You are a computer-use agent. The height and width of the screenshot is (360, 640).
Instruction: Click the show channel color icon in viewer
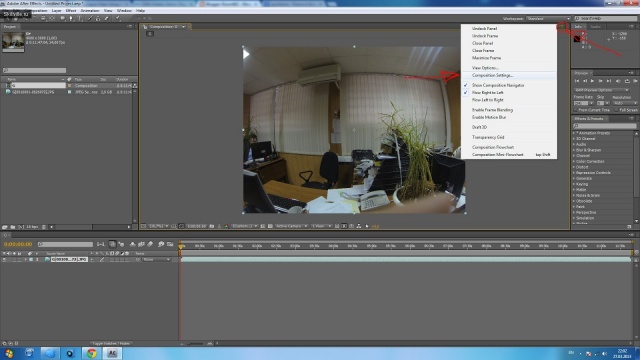(227, 226)
